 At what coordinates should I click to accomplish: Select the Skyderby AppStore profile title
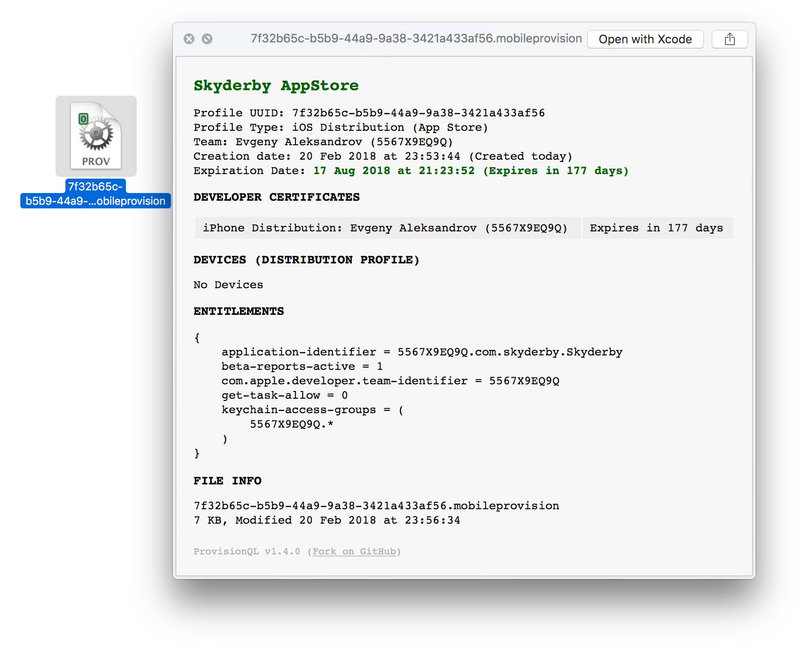point(276,85)
